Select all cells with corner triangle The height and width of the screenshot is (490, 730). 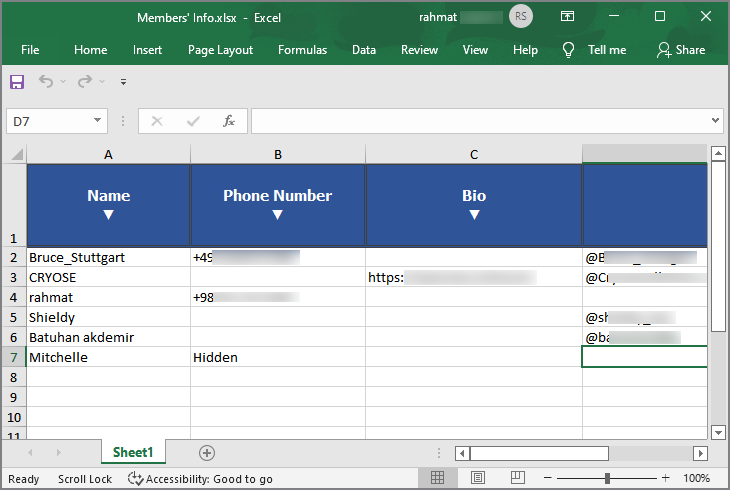coord(17,154)
